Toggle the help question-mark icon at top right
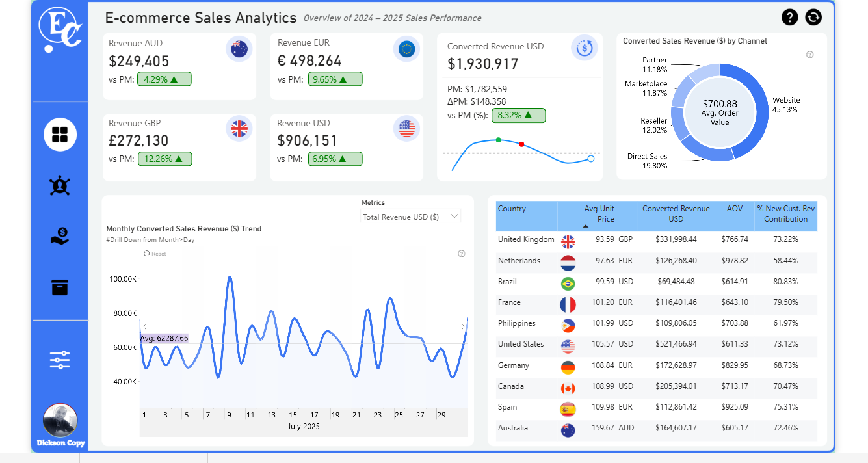This screenshot has width=868, height=463. click(790, 17)
